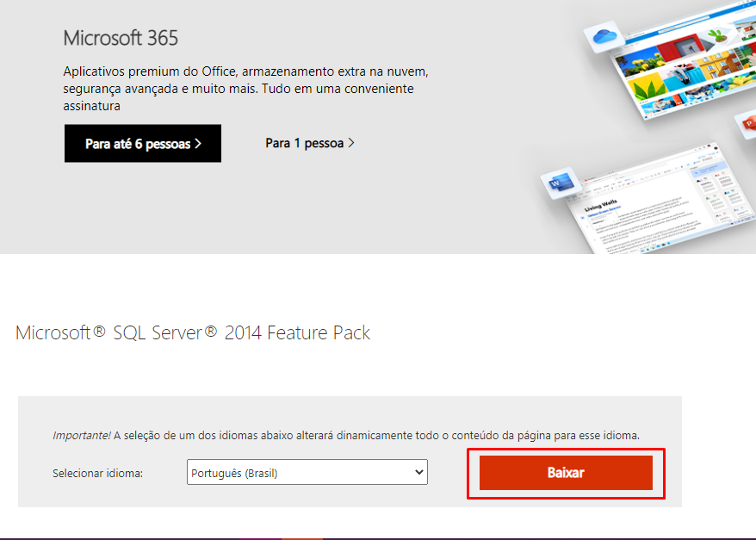Follow the Para 1 pessoa link
This screenshot has height=540, width=756.
point(304,143)
